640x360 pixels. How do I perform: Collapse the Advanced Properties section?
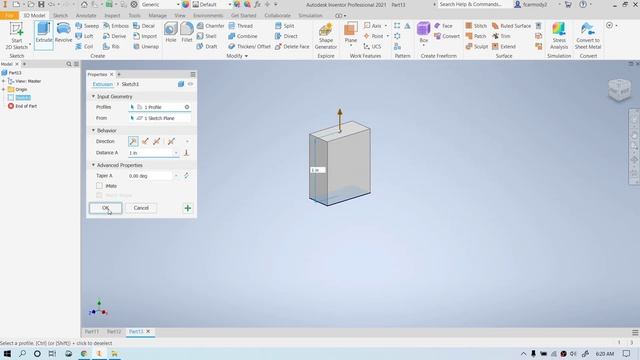[93, 165]
